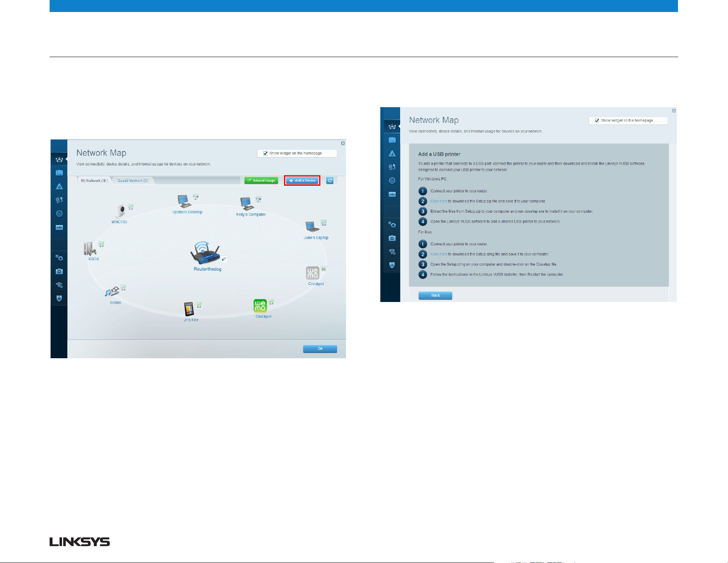Image resolution: width=728 pixels, height=563 pixels.
Task: Select Jr's Fire tablet icon
Action: point(189,309)
